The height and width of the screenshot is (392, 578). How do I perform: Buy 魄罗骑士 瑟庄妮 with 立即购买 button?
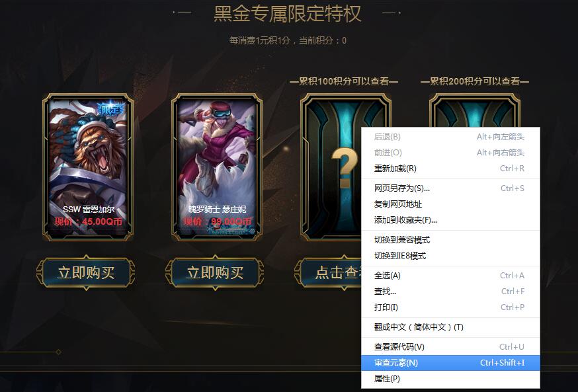tap(215, 272)
